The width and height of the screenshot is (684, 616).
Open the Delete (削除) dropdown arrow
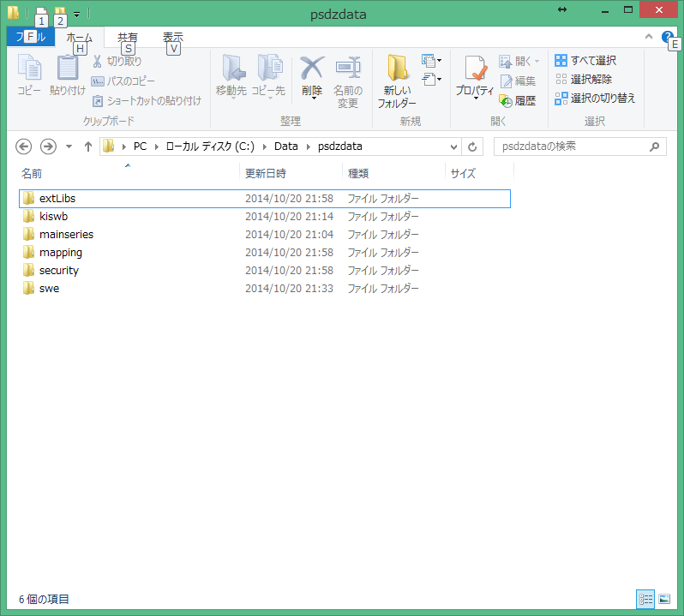coord(313,98)
